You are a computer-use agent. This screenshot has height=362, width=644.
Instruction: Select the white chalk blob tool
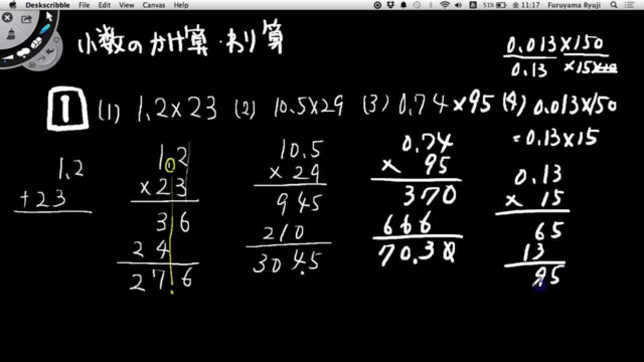23,52
